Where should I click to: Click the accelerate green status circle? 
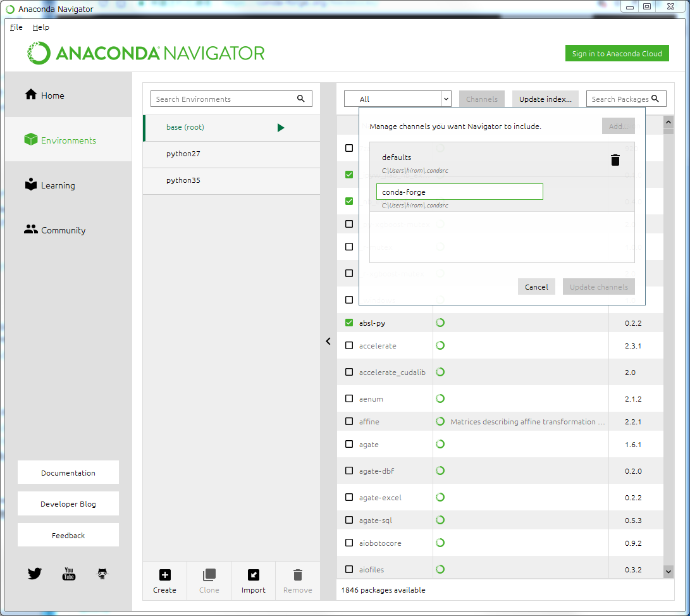click(x=440, y=345)
